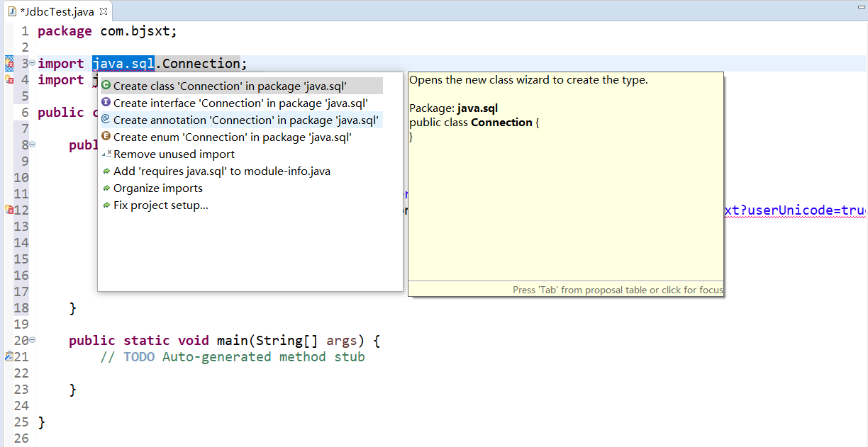Click the public class Connection preview text
Screen dimensions: 868x447
click(x=474, y=123)
